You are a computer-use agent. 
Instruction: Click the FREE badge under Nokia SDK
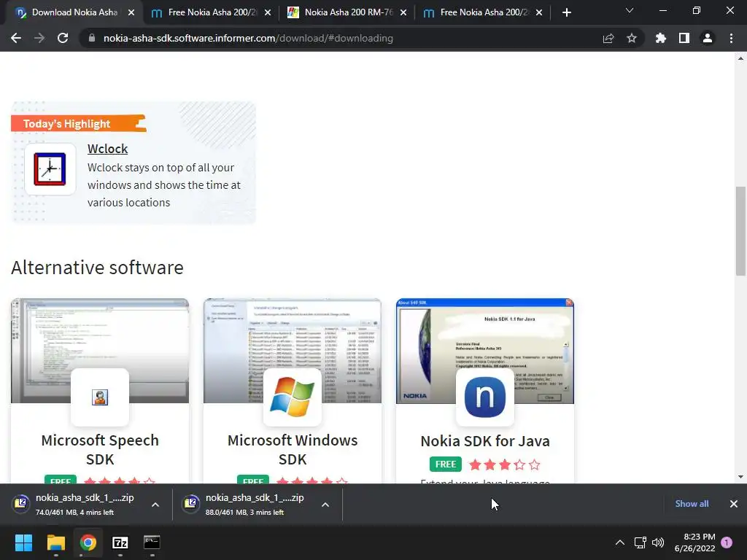(446, 464)
